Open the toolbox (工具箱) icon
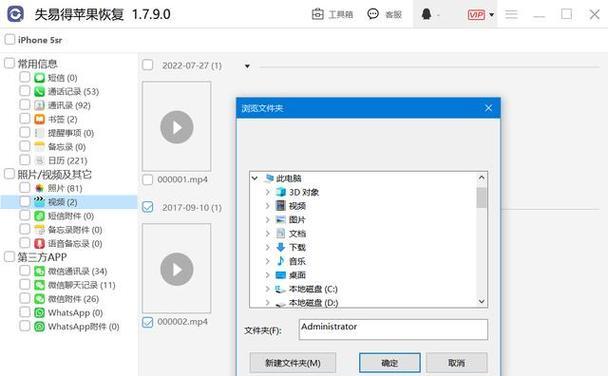This screenshot has height=376, width=608. click(318, 14)
